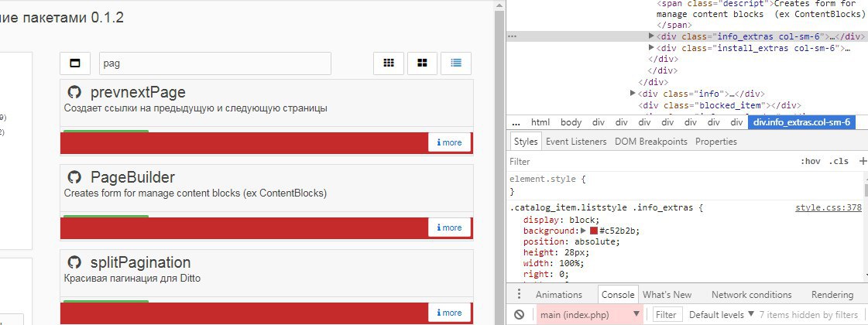The height and width of the screenshot is (325, 868).
Task: Toggle the :hov element state panel
Action: point(810,161)
